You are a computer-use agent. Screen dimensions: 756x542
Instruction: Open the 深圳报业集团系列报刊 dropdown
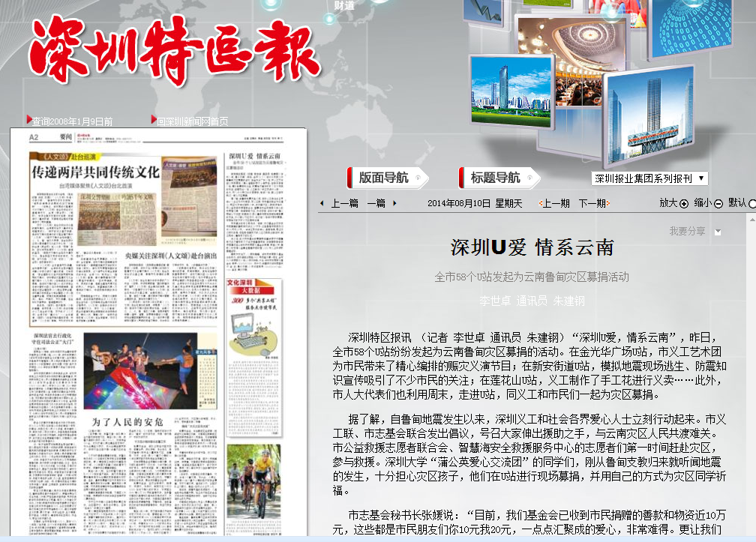[649, 178]
